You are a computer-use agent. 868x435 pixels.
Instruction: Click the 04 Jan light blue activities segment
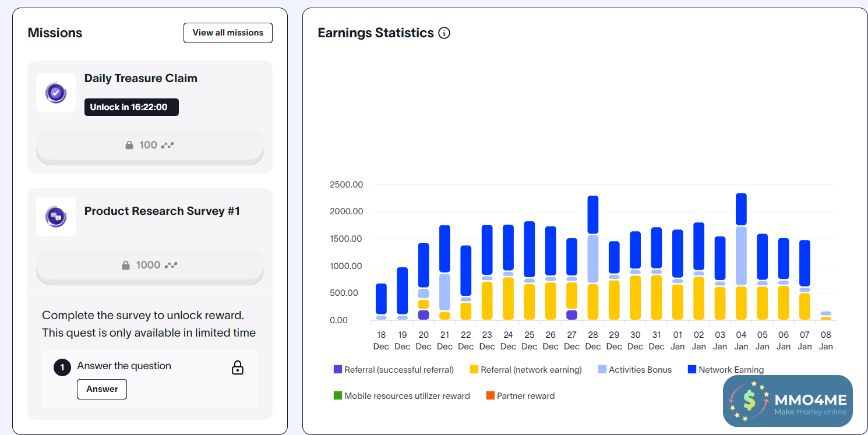pyautogui.click(x=741, y=256)
